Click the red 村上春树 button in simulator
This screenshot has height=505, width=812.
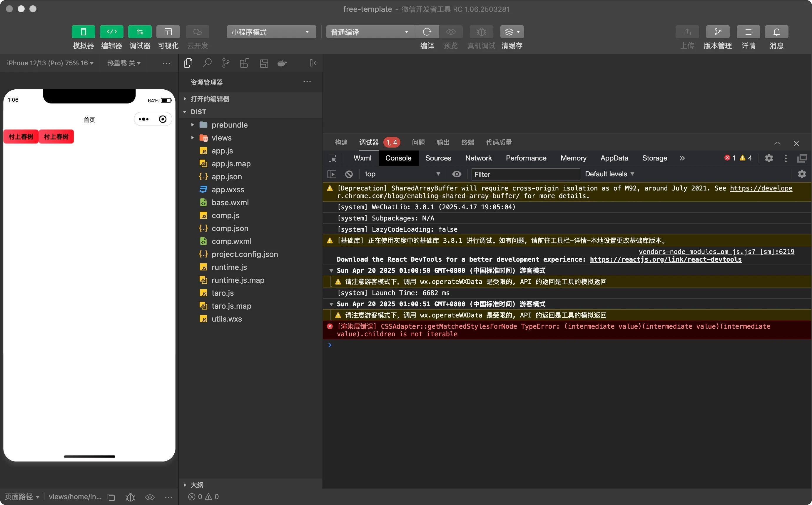point(21,137)
